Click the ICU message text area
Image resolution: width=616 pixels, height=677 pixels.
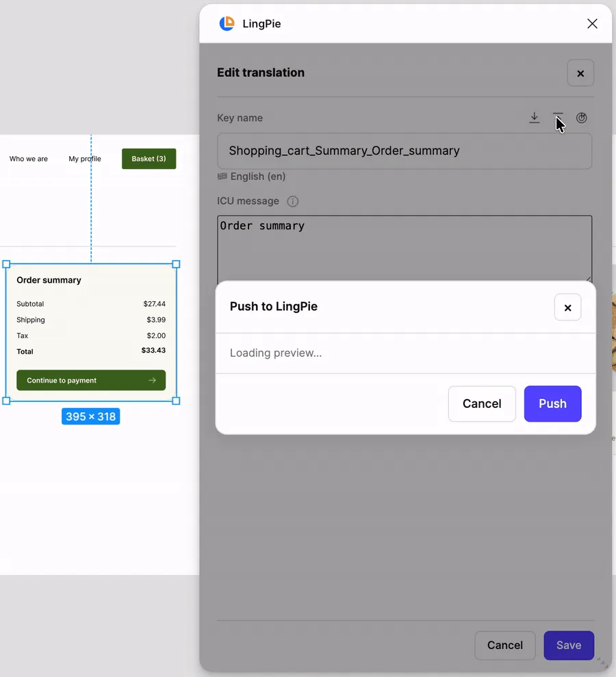point(405,249)
